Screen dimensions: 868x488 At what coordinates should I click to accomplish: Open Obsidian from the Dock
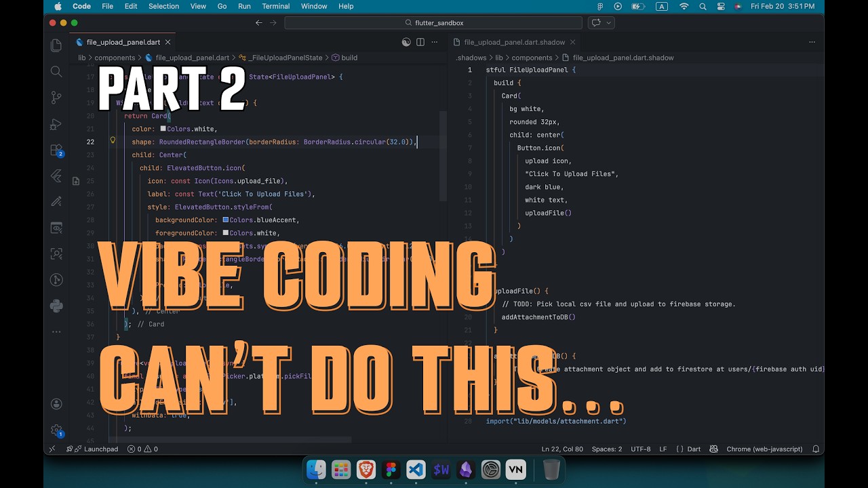466,469
